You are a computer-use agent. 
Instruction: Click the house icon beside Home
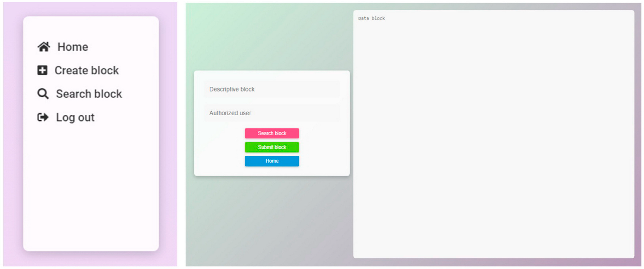tap(44, 47)
